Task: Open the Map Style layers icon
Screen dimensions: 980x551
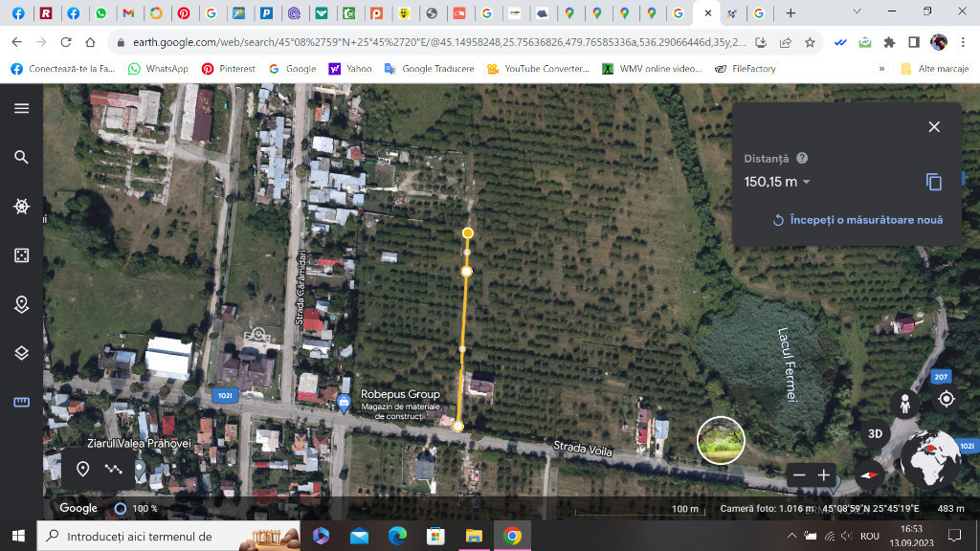Action: [21, 353]
